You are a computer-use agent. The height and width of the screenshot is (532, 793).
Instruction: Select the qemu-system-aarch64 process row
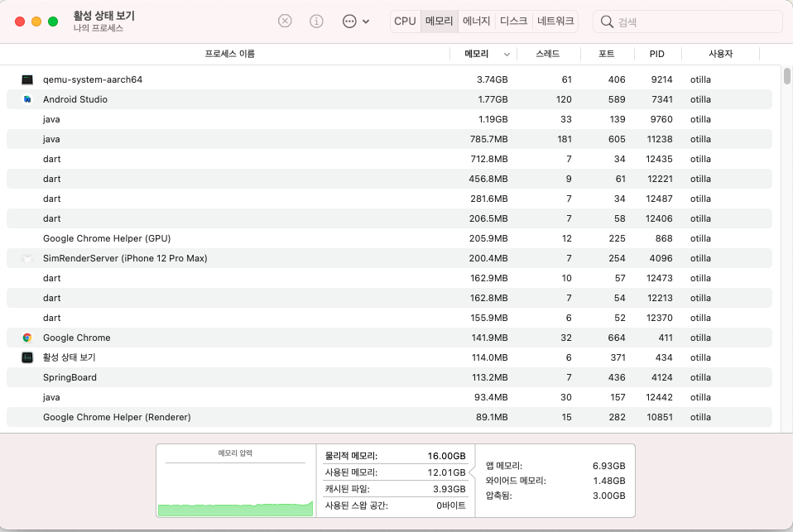[389, 79]
